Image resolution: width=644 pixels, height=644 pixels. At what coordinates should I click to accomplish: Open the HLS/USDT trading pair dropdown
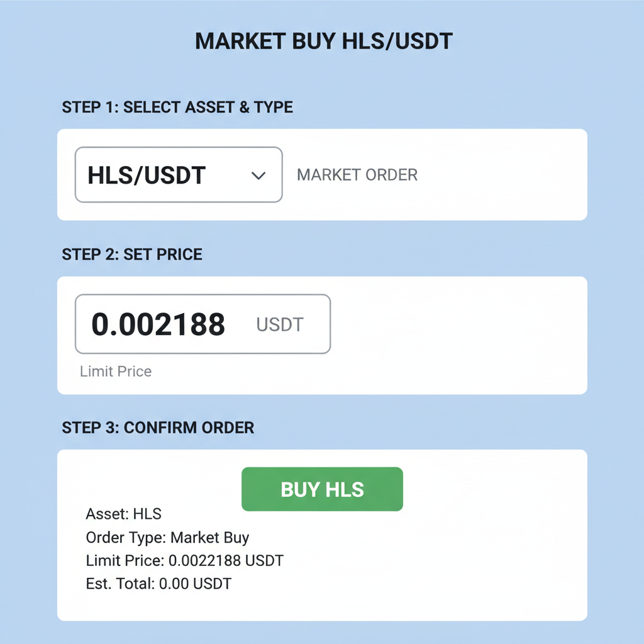click(x=178, y=175)
